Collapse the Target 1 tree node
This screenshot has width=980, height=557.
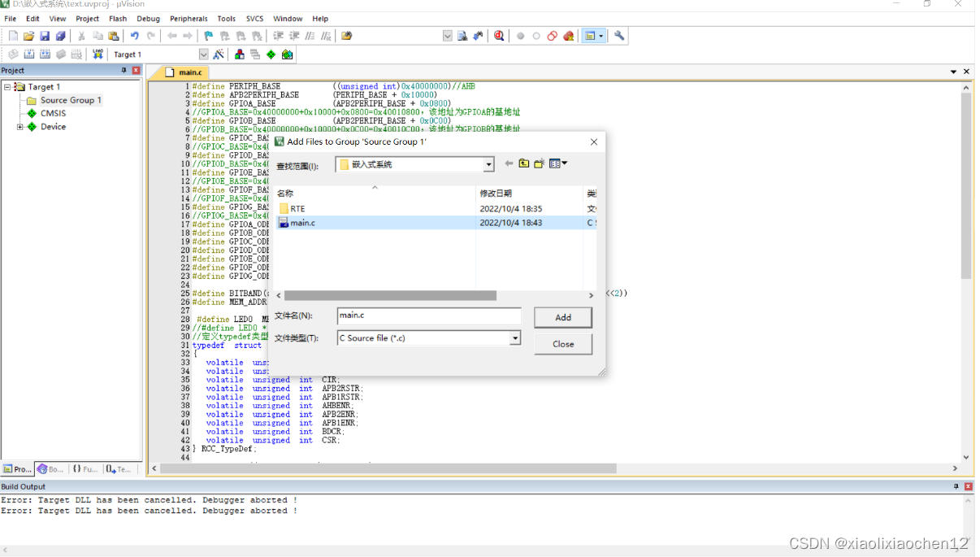[7, 87]
